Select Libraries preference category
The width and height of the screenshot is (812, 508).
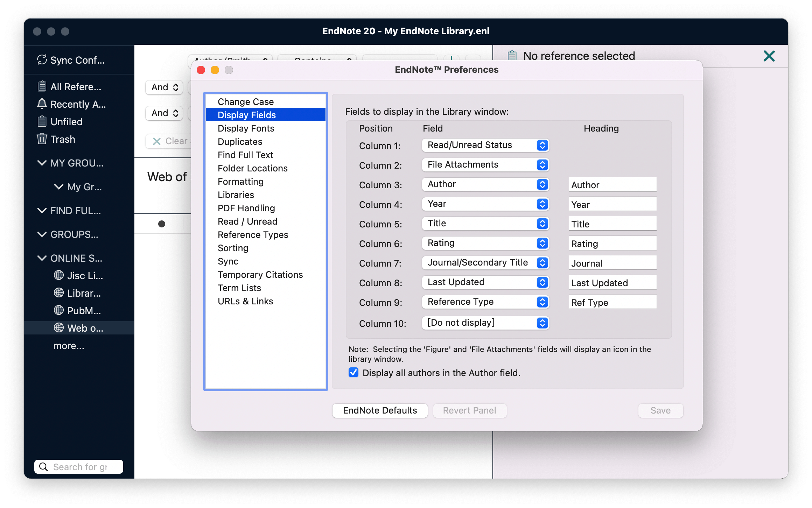click(x=265, y=195)
